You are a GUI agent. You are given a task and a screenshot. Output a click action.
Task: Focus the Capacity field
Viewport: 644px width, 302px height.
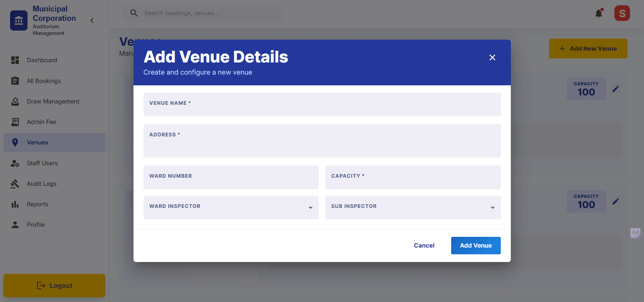(413, 177)
